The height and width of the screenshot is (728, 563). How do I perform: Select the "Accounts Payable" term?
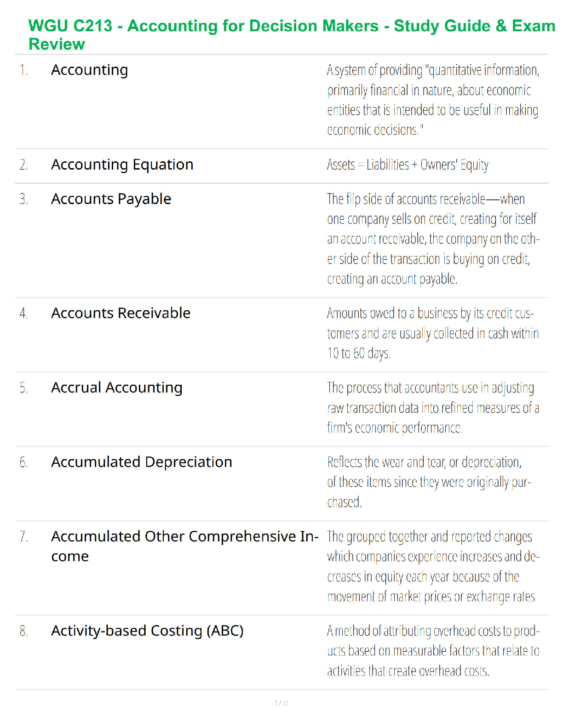point(111,199)
